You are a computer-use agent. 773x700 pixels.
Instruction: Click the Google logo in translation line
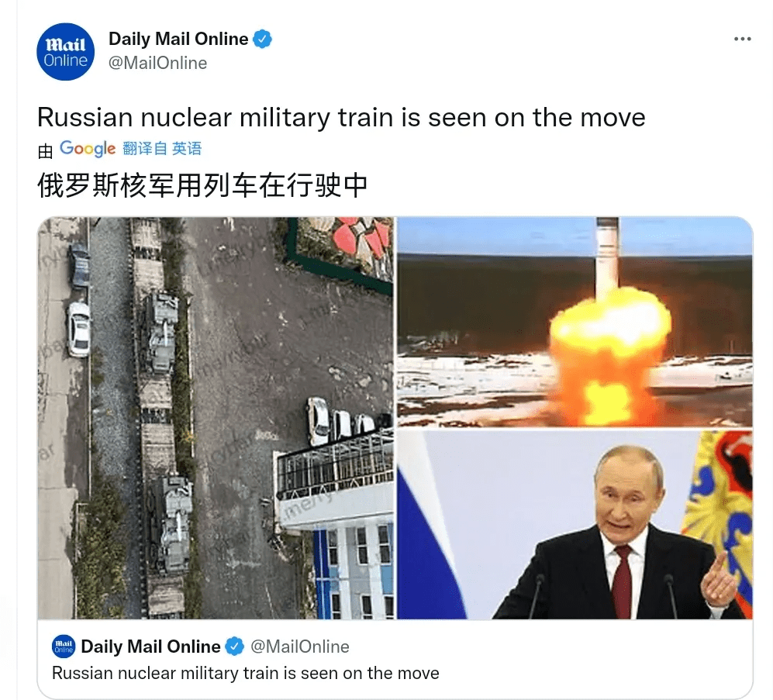coord(88,148)
